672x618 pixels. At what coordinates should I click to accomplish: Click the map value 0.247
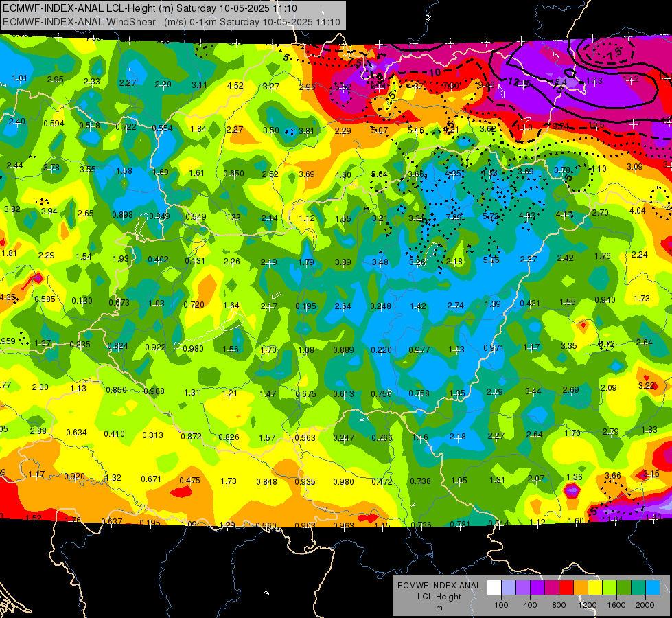tap(344, 438)
